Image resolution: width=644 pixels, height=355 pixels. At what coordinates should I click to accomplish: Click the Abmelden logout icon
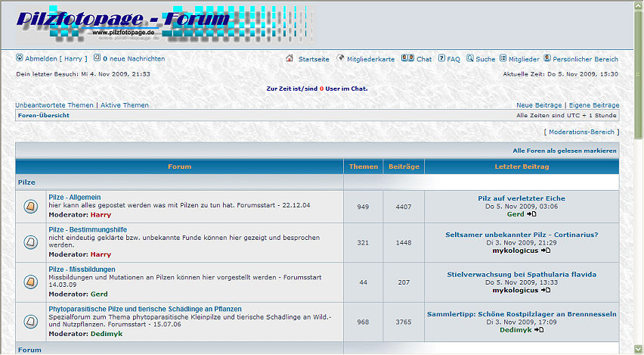tap(20, 58)
